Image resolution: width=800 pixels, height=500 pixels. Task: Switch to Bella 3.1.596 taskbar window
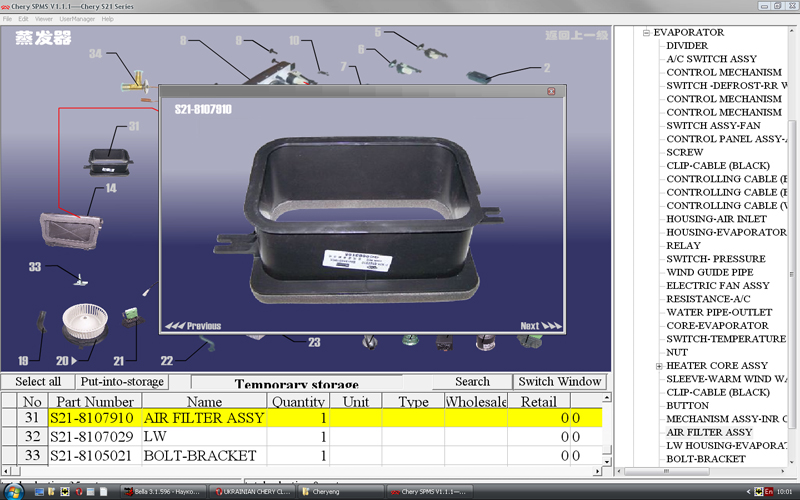click(162, 492)
